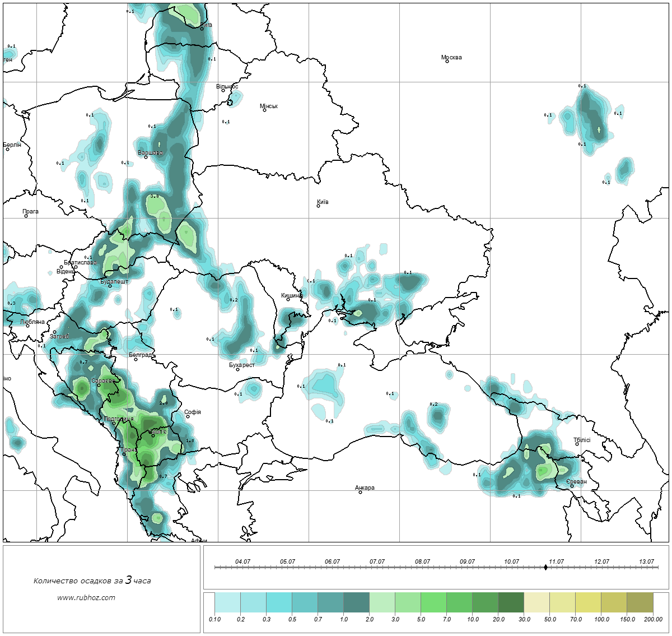Select the Анкара city marker
The width and height of the screenshot is (672, 636).
click(360, 492)
